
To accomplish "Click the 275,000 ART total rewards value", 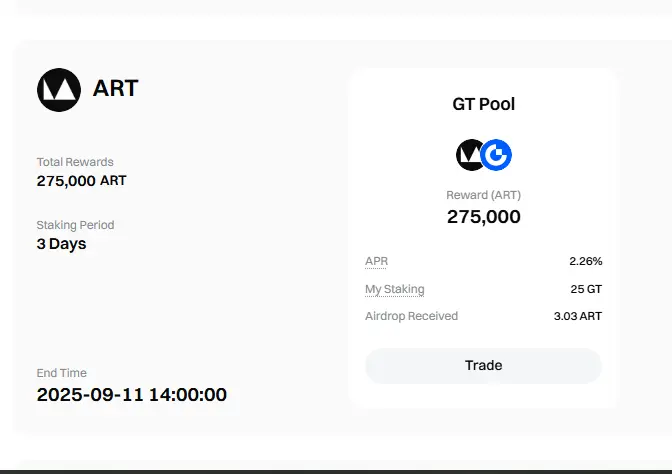I will click(81, 181).
